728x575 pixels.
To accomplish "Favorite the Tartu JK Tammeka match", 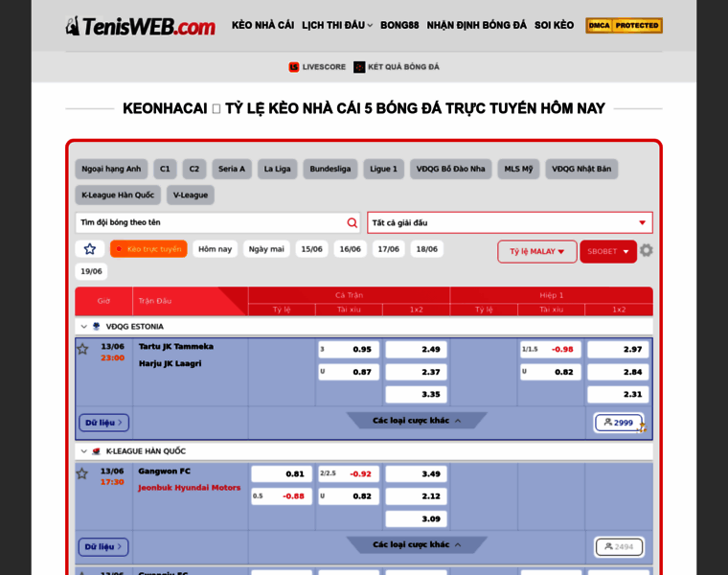I will (x=82, y=349).
